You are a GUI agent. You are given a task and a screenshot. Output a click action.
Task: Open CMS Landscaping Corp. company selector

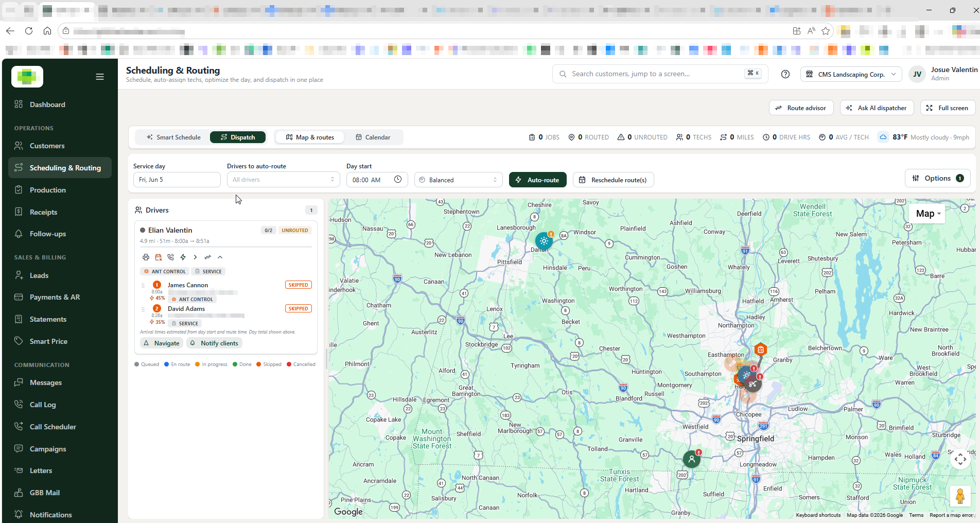851,74
